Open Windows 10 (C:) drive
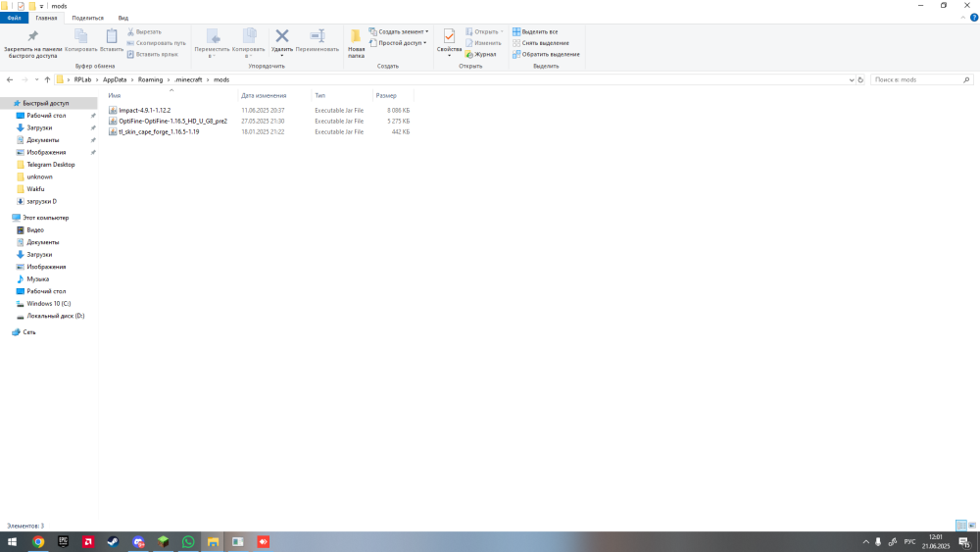The width and height of the screenshot is (980, 552). [48, 303]
